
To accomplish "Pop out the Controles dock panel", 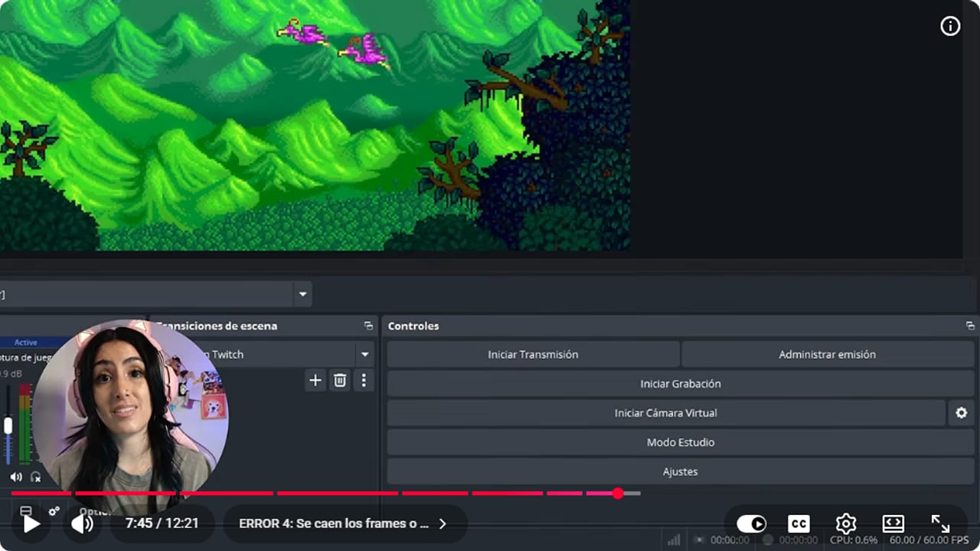I will click(x=970, y=326).
